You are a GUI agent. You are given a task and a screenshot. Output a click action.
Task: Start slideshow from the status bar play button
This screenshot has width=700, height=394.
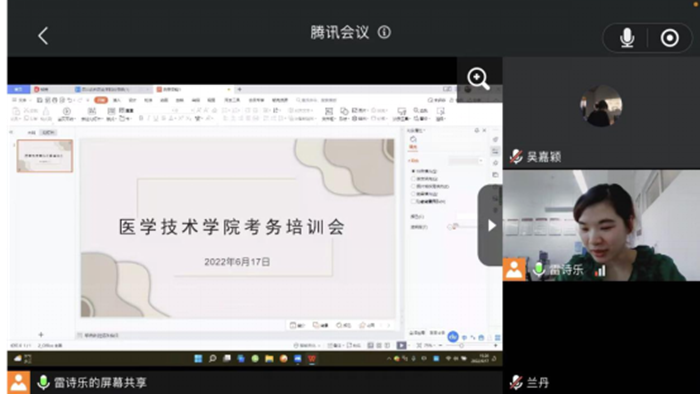pyautogui.click(x=401, y=345)
